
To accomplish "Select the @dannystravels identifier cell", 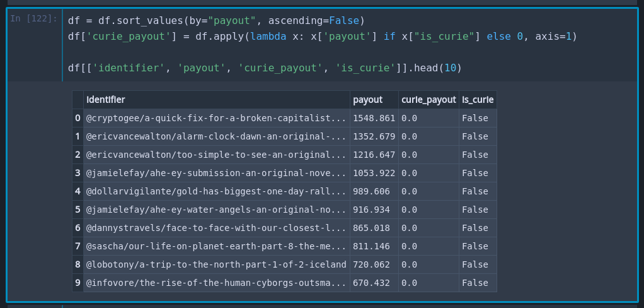I will click(x=216, y=228).
